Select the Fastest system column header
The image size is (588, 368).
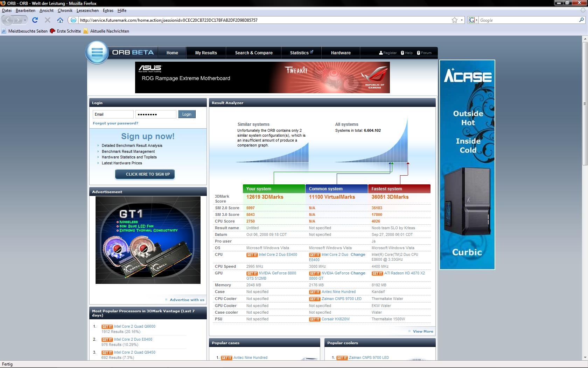[399, 189]
